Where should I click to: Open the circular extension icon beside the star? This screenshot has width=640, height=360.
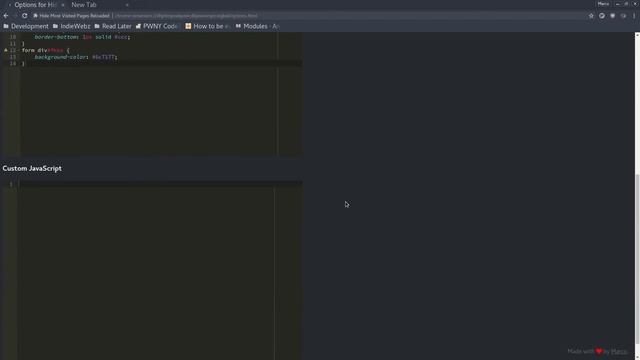602,16
